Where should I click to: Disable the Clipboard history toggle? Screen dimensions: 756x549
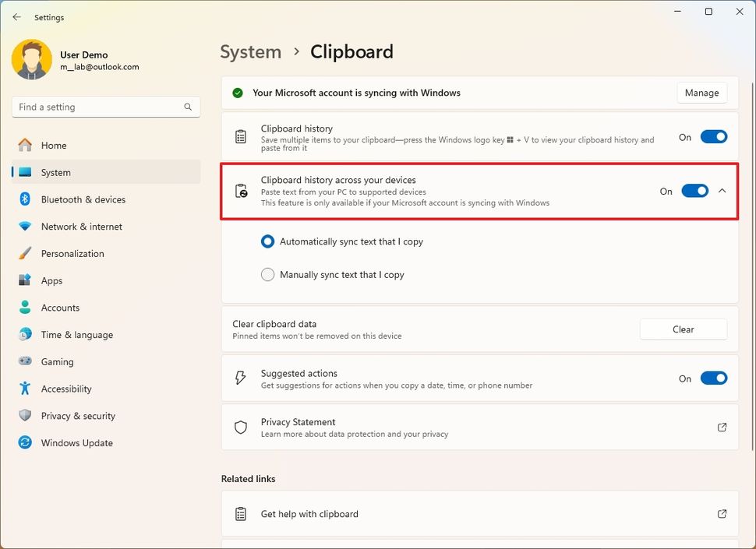pyautogui.click(x=713, y=136)
